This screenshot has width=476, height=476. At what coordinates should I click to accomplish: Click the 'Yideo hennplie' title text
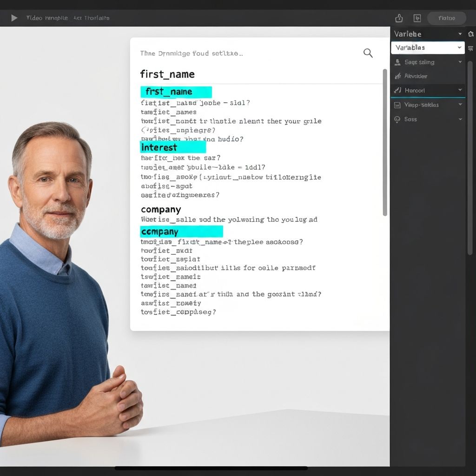(x=47, y=18)
